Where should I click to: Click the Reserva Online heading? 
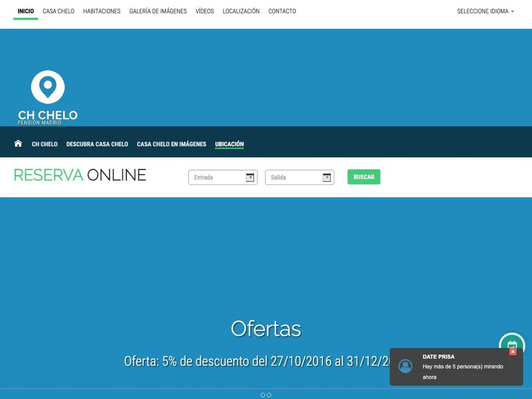click(x=80, y=175)
